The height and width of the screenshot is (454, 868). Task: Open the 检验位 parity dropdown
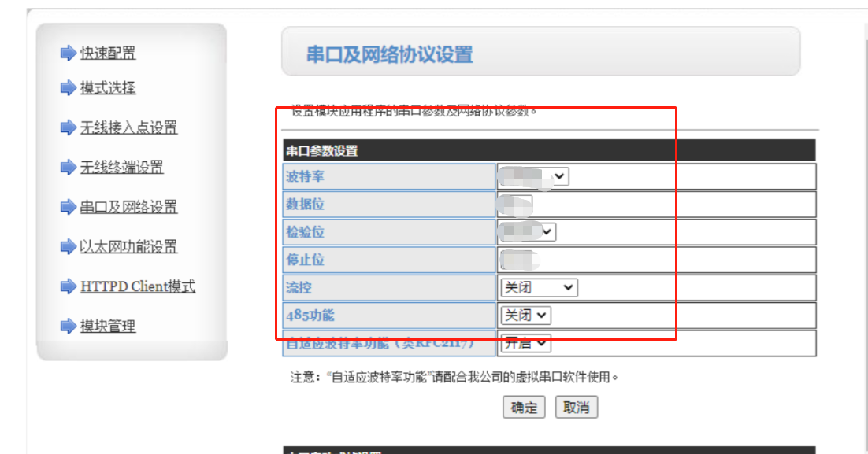(529, 232)
